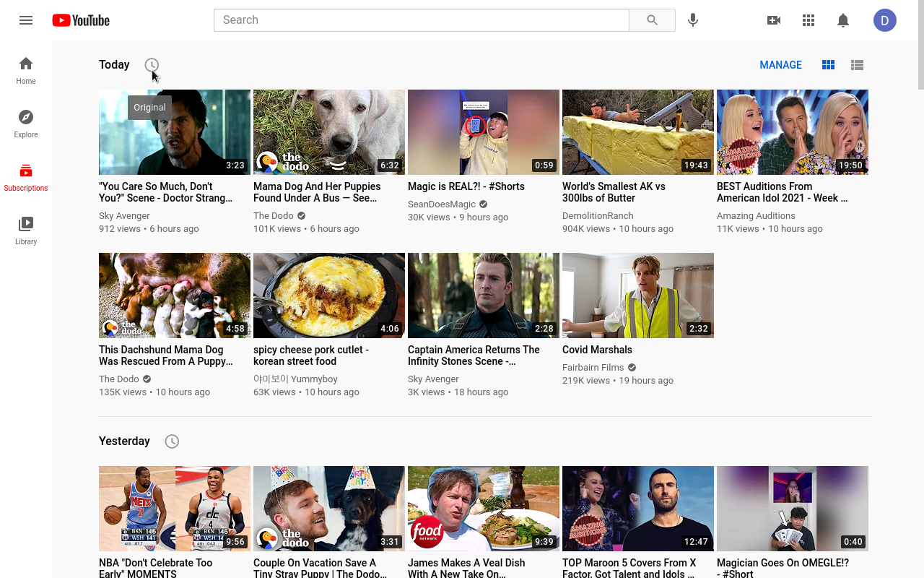Open SeanDoesMagic channel link

click(x=442, y=204)
